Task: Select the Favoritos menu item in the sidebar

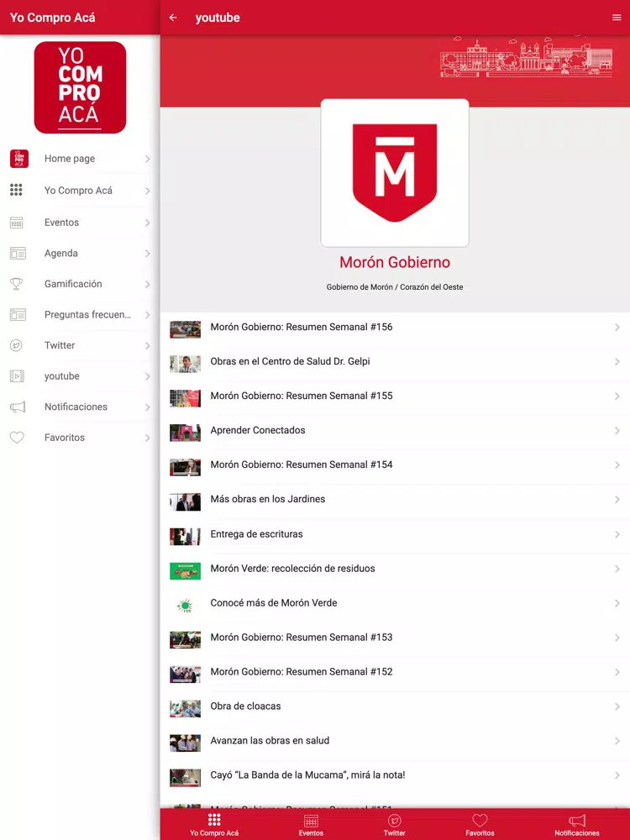Action: point(80,438)
